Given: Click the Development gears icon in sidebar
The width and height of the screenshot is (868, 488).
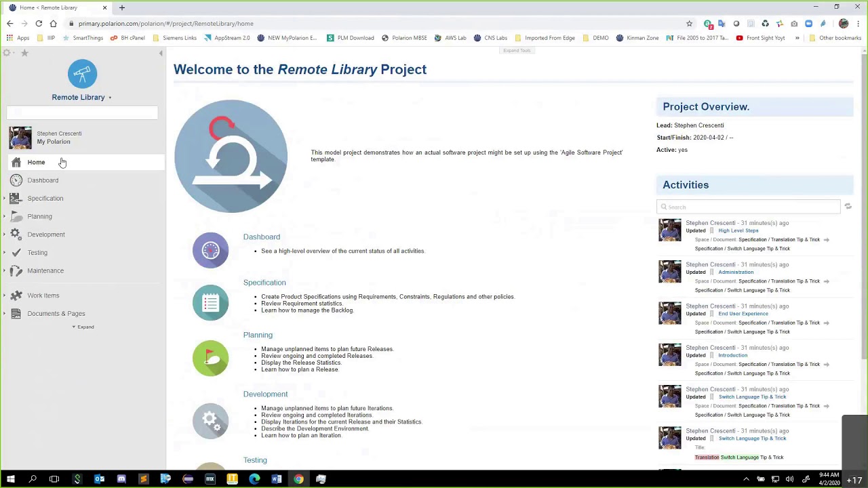Looking at the screenshot, I should click(x=16, y=235).
